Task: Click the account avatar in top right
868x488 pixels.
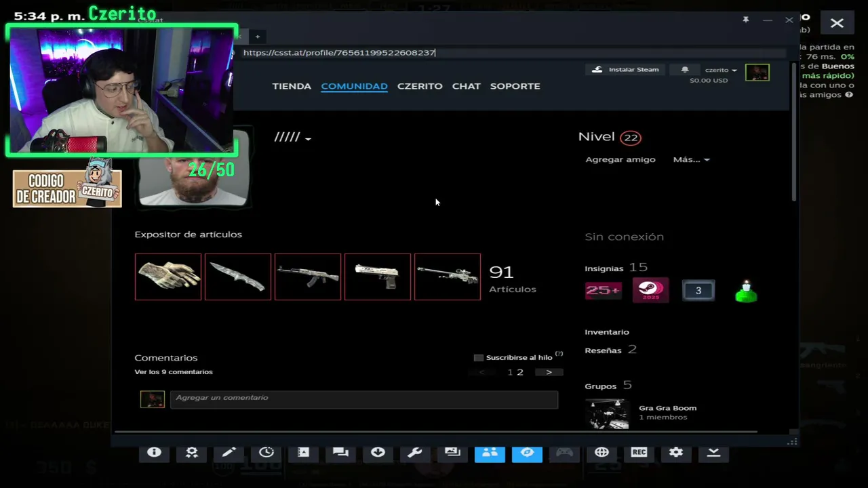Action: pos(757,72)
